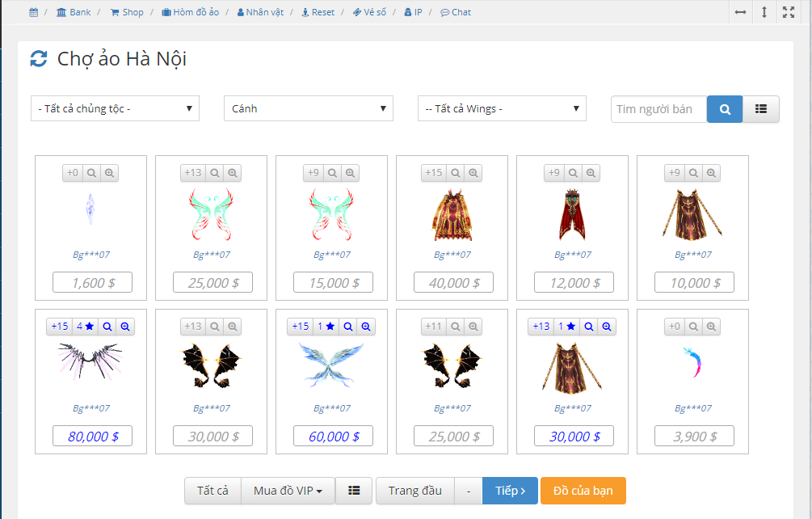Click the vertical expand arrows icon
The image size is (812, 519).
click(764, 12)
